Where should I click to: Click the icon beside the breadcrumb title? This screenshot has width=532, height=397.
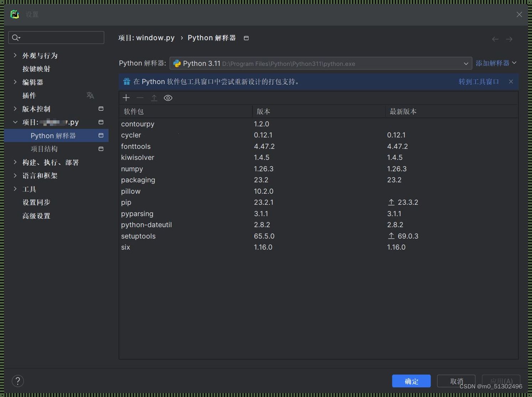246,38
